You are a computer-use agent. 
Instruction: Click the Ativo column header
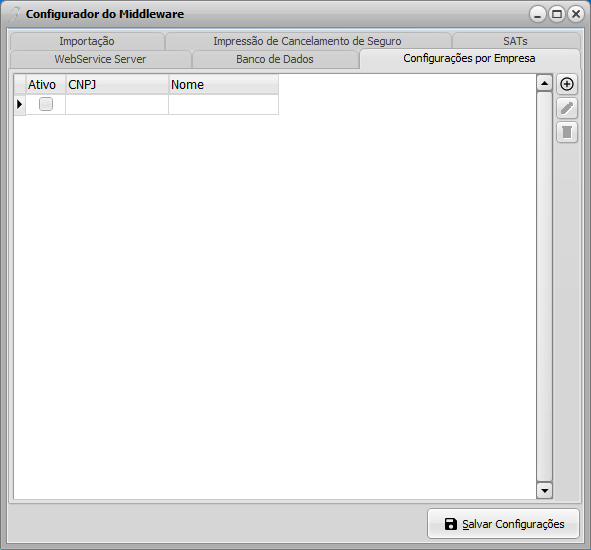[x=46, y=84]
